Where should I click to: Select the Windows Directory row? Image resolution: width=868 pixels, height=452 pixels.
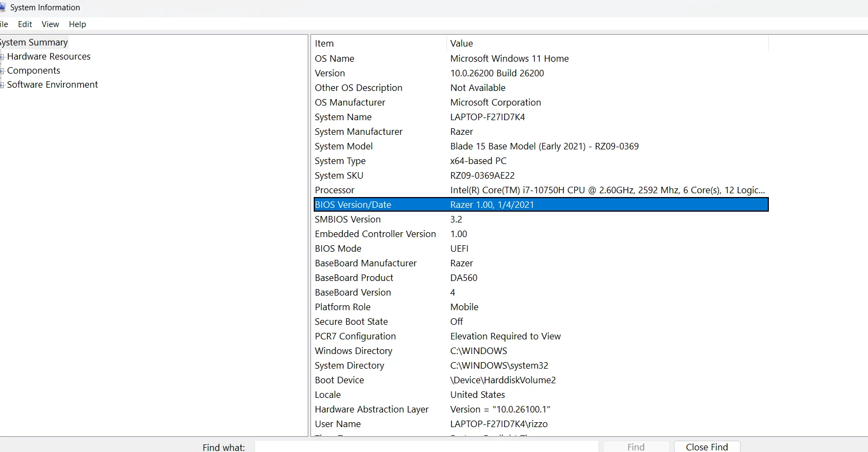coord(541,351)
